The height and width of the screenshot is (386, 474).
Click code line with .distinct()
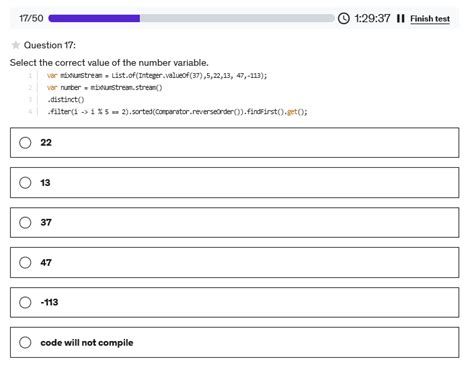[x=66, y=100]
